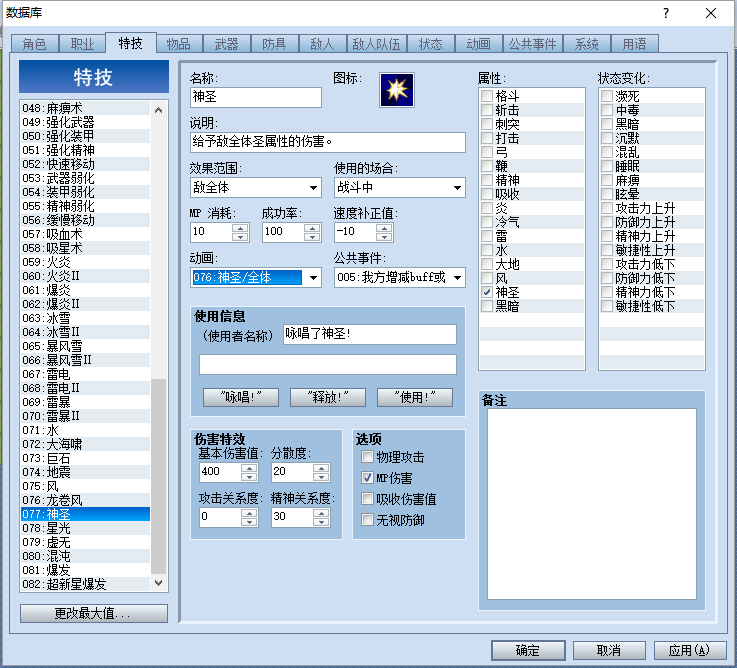Open the 效果范围 dropdown
The height and width of the screenshot is (668, 737).
point(256,188)
